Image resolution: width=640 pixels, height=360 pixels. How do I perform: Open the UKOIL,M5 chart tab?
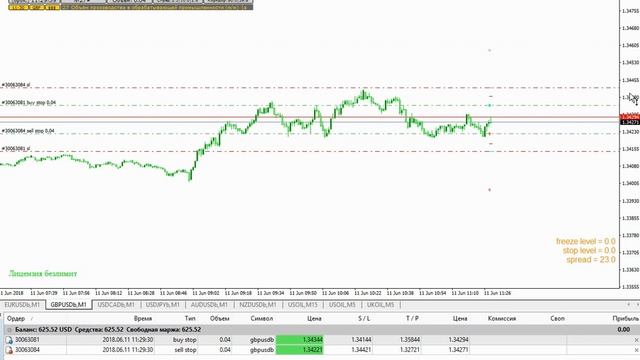380,305
